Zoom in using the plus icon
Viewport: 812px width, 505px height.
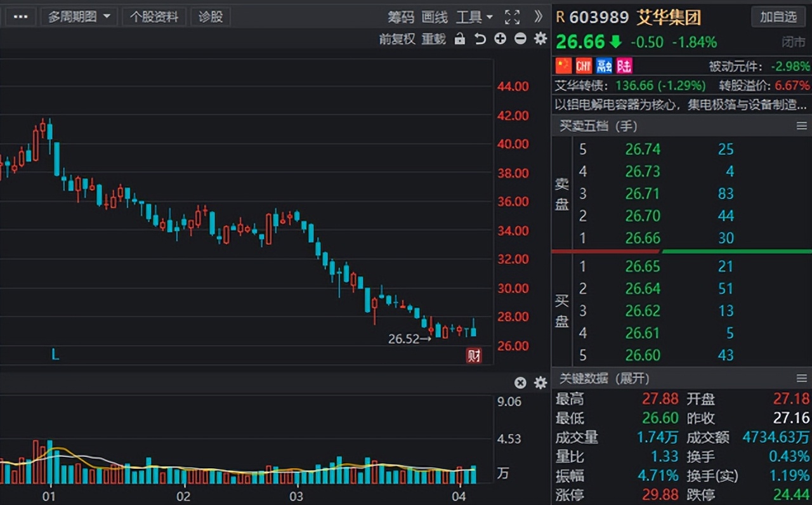500,39
